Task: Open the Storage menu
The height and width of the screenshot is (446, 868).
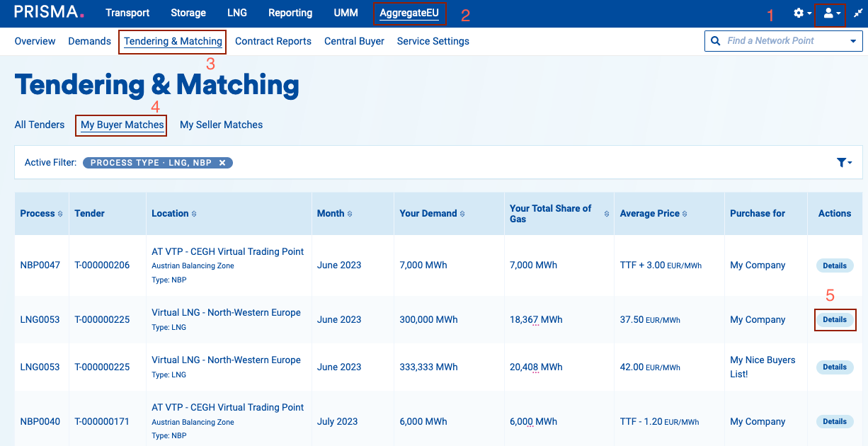Action: [188, 13]
